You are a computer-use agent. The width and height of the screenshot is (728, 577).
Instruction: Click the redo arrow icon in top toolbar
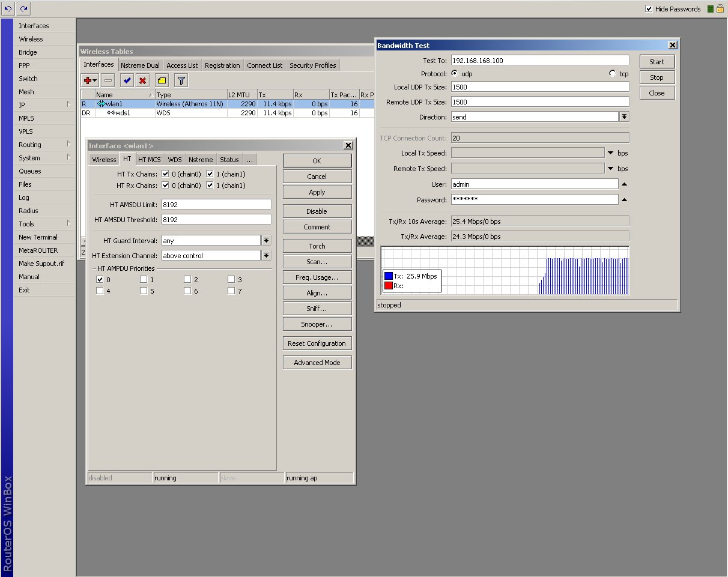[23, 8]
